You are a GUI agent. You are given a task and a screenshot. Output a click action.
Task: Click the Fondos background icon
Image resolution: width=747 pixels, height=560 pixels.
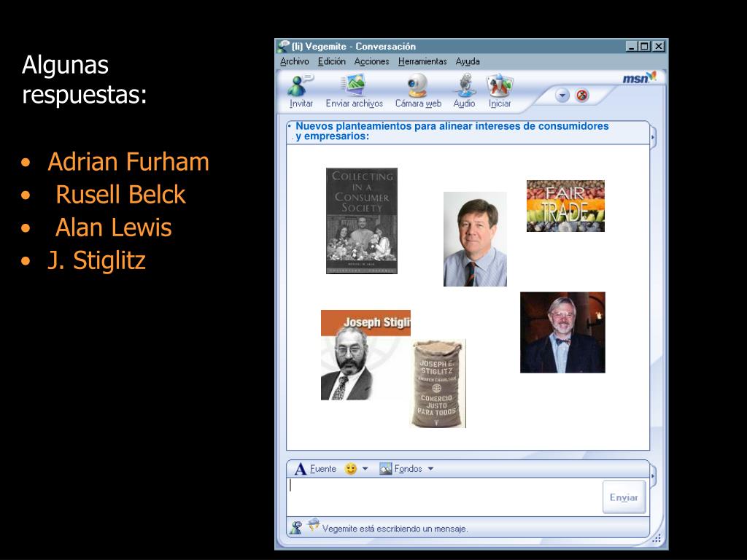[385, 469]
